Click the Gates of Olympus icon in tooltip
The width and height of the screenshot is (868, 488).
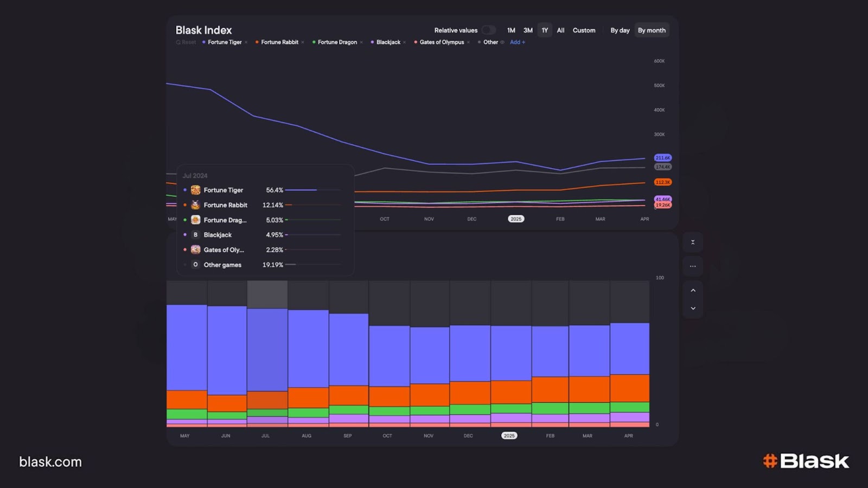[x=196, y=250]
